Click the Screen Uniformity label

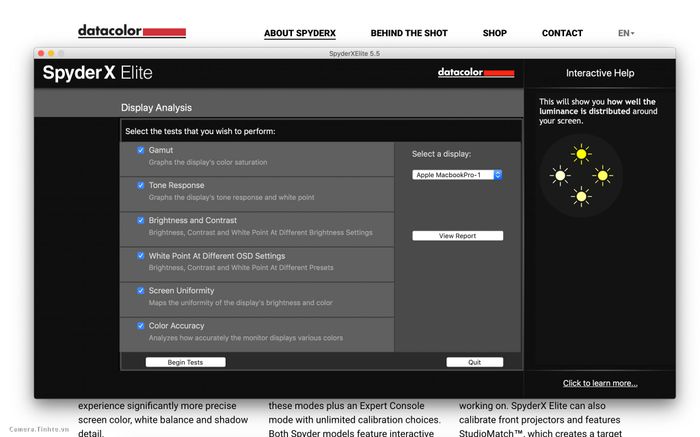click(x=181, y=291)
